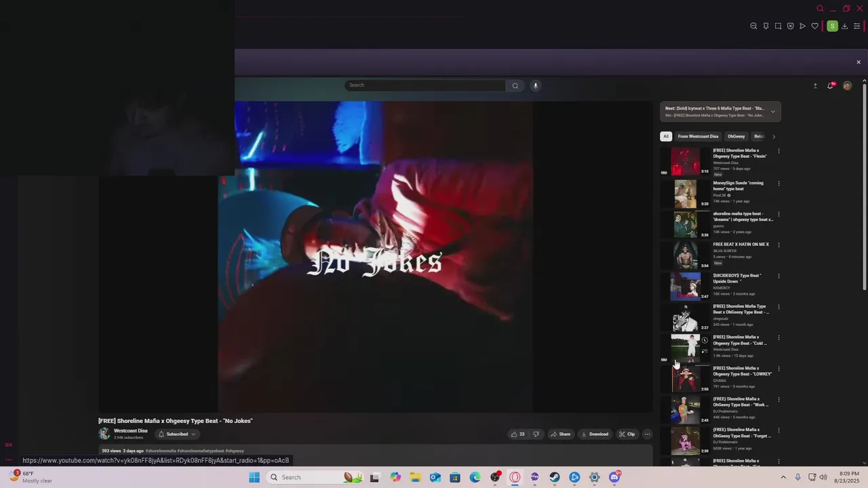The height and width of the screenshot is (488, 868).
Task: Open options menu for MoneySign Suede video
Action: pyautogui.click(x=778, y=183)
